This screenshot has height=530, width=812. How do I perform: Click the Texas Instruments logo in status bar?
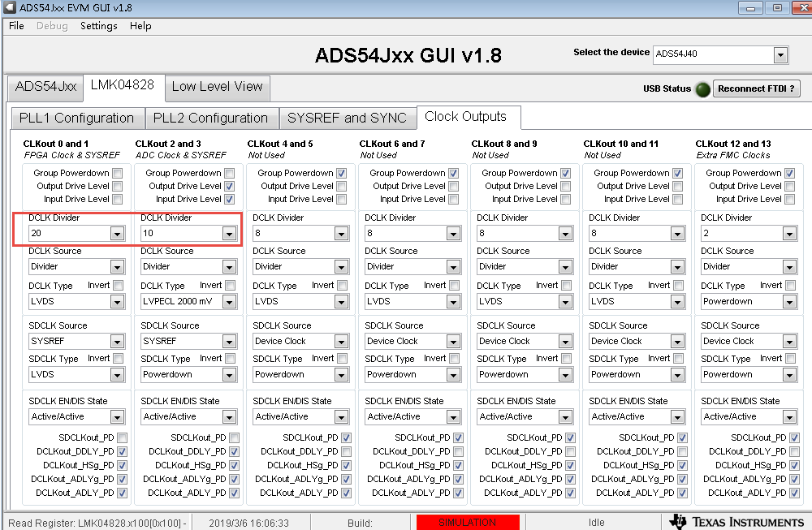click(x=736, y=522)
